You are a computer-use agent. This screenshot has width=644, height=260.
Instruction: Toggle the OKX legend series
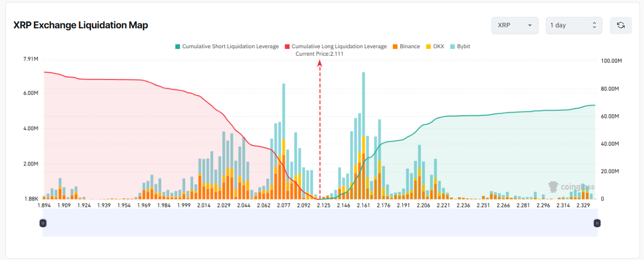[x=434, y=46]
